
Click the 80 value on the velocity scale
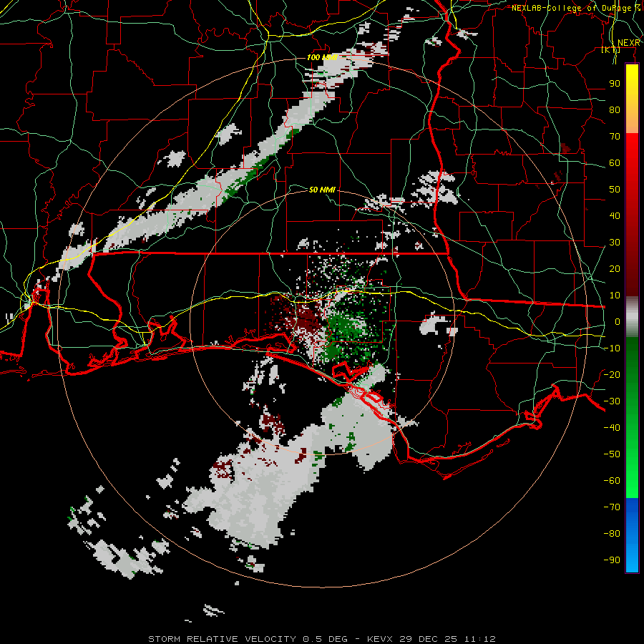pos(615,109)
